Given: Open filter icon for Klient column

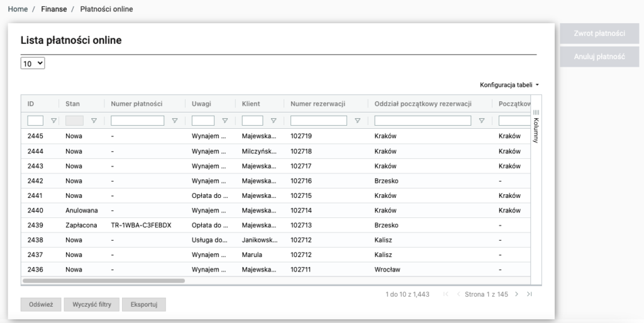Looking at the screenshot, I should [x=273, y=121].
